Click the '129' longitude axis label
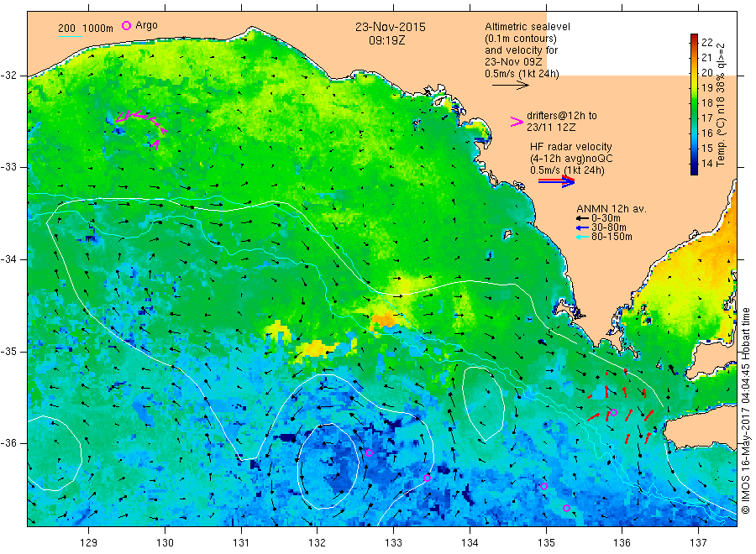 coord(89,542)
